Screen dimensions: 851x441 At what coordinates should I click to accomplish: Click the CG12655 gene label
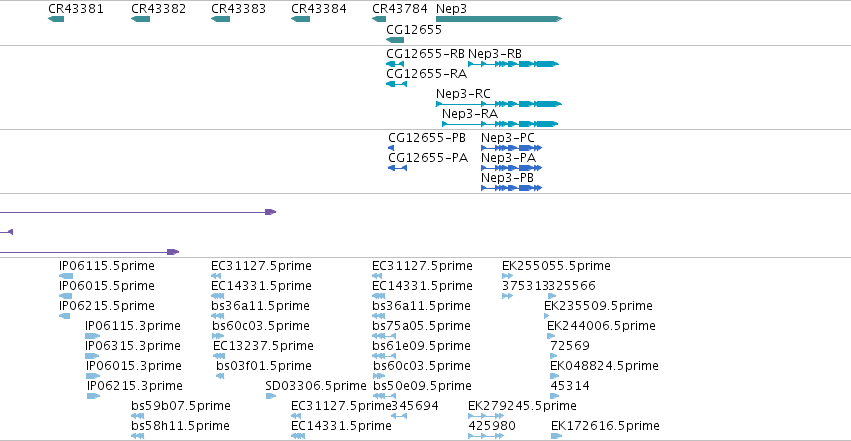414,29
